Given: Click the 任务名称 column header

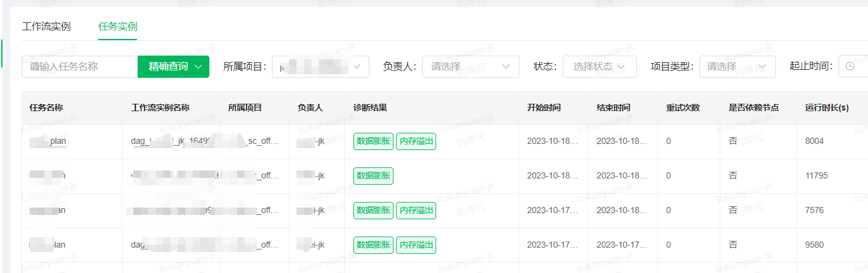Looking at the screenshot, I should 46,107.
